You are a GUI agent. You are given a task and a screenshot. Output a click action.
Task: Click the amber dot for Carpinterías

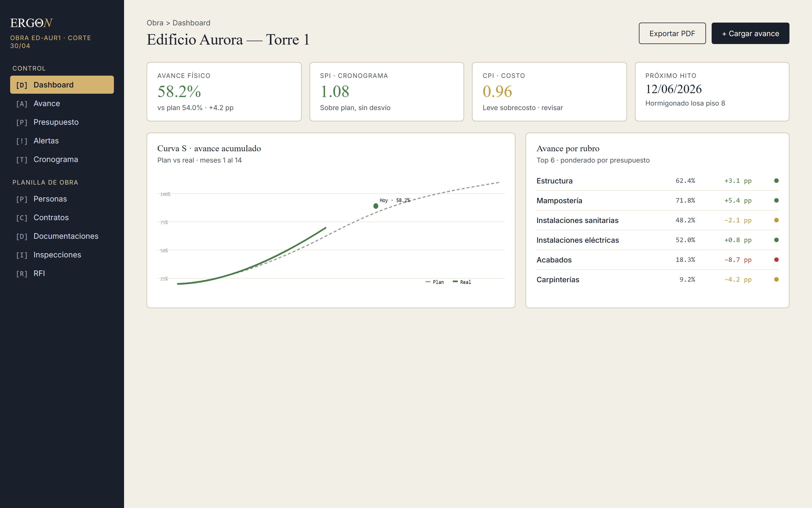(776, 279)
